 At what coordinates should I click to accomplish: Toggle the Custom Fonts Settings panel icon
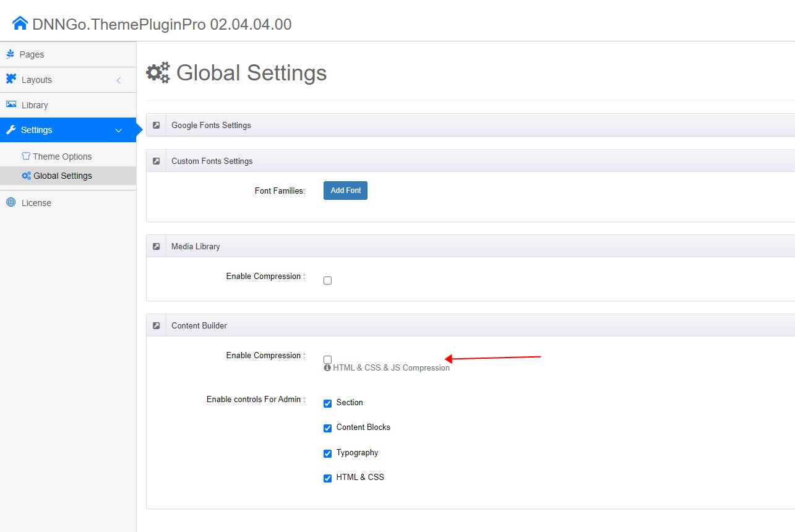(157, 161)
